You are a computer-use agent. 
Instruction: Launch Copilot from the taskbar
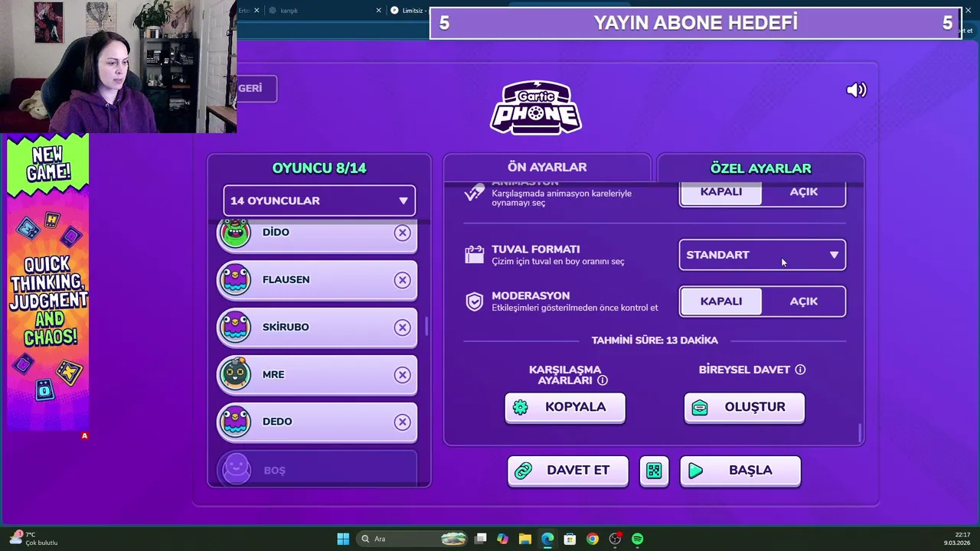502,539
